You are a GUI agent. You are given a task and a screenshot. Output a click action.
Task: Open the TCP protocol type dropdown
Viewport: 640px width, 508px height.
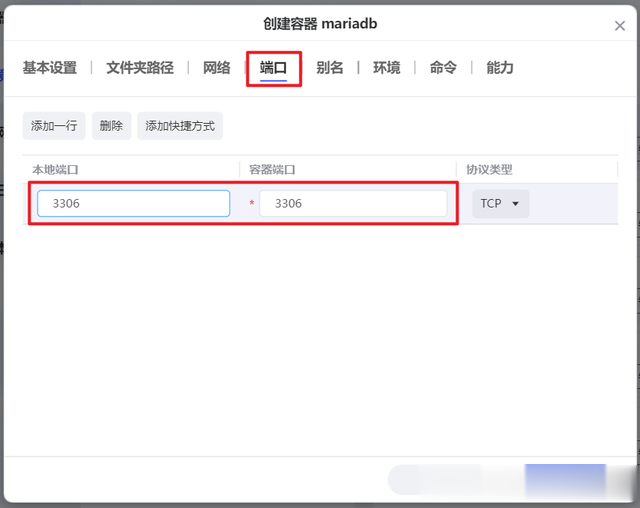(x=500, y=203)
